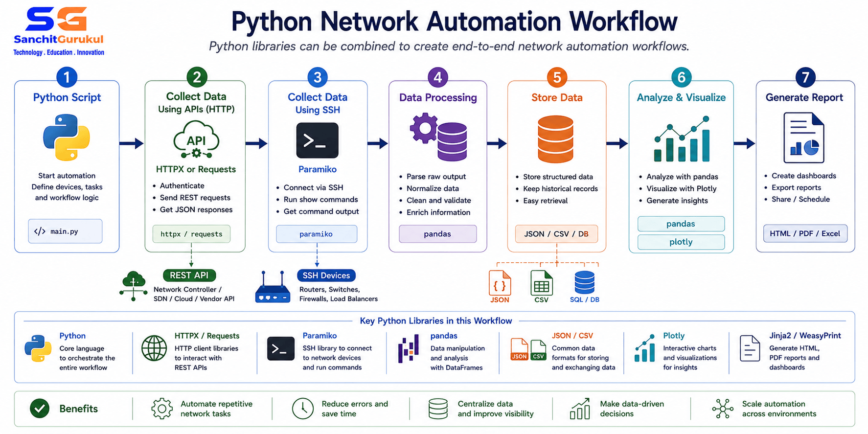This screenshot has height=434, width=868.
Task: Click the database icon beside Centralize data
Action: coord(438,409)
